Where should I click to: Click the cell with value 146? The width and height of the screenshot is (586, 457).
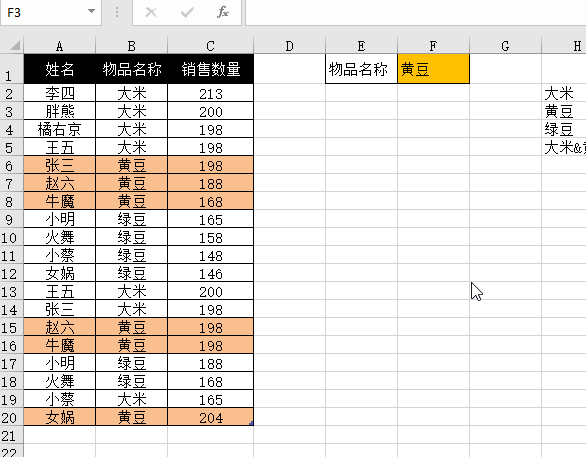pos(210,273)
